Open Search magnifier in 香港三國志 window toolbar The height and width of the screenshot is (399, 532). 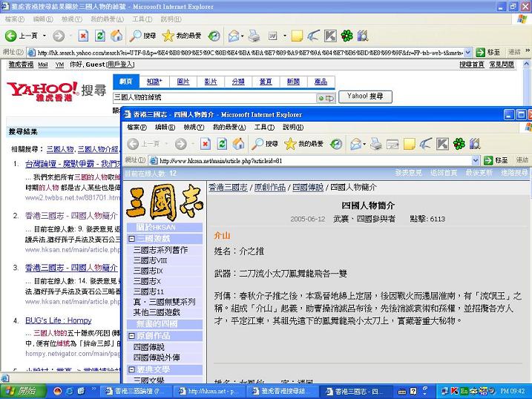pos(257,144)
